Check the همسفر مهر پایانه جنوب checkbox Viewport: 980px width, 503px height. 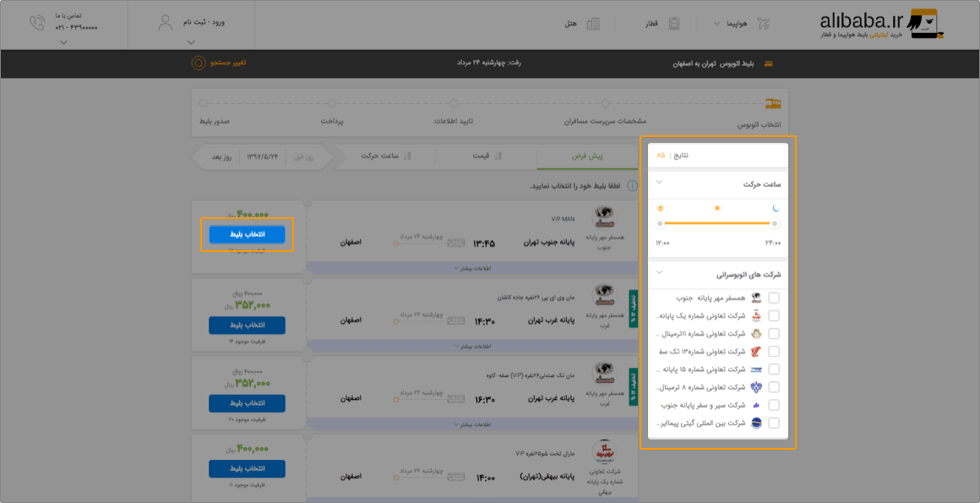point(774,298)
